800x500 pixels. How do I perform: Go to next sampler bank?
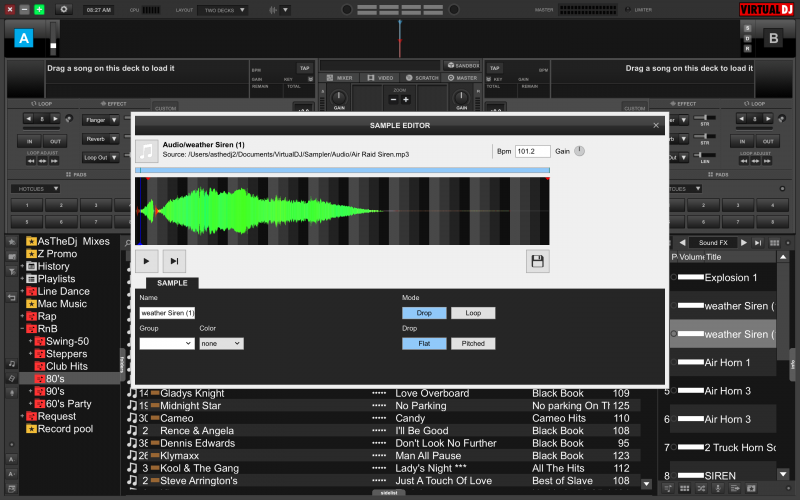click(744, 243)
